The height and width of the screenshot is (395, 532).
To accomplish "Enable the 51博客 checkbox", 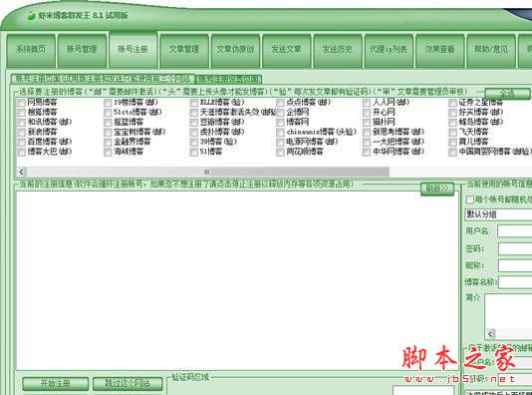I will (194, 152).
